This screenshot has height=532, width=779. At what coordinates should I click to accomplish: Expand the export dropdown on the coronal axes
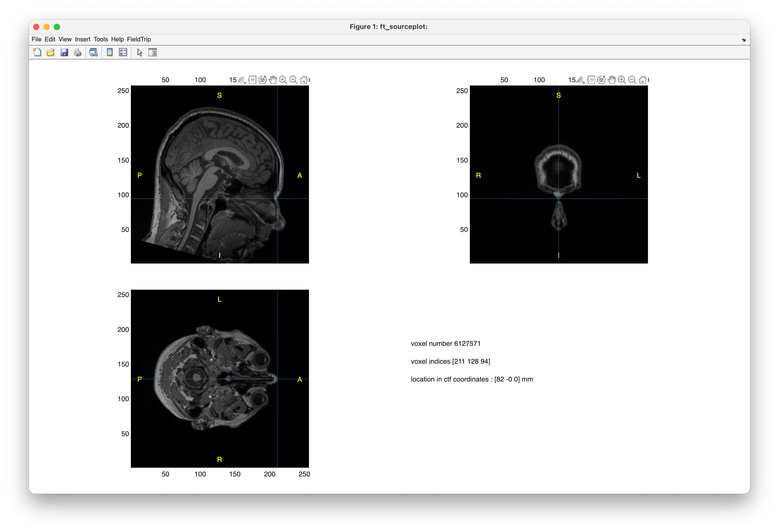pos(581,80)
